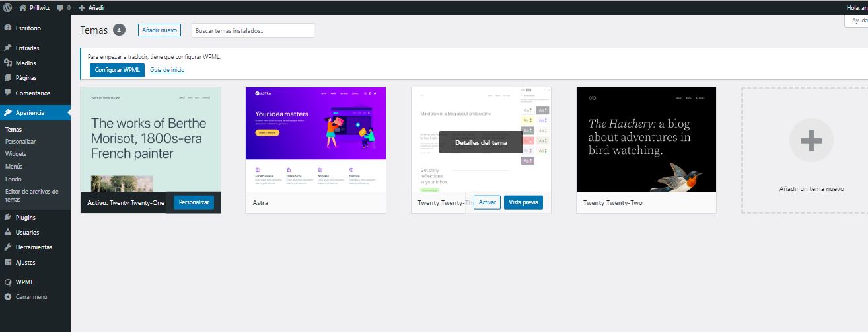The image size is (868, 332).
Task: Click the Twenty Twenty-Two theme name label
Action: coord(613,202)
